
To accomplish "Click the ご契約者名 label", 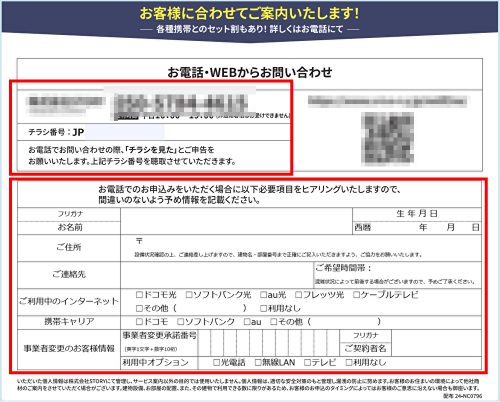I will 365,349.
